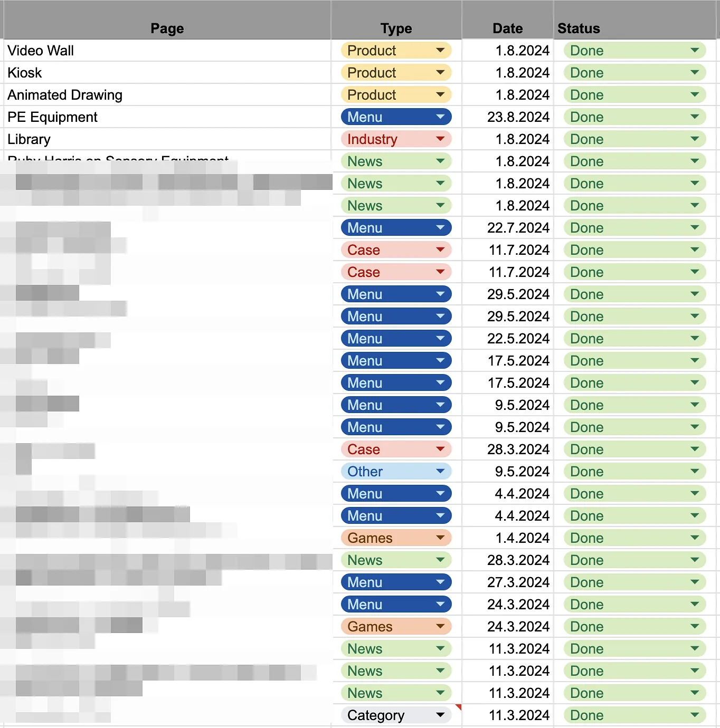720x728 pixels.
Task: Select the Type column header
Action: point(396,28)
